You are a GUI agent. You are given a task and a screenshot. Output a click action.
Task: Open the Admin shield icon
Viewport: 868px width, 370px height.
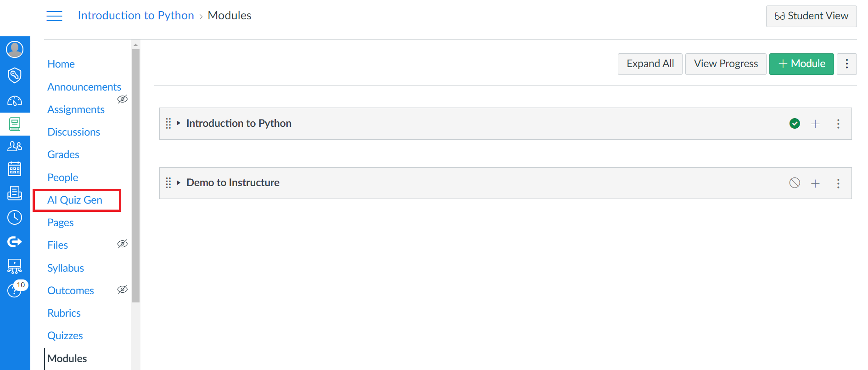(x=15, y=75)
